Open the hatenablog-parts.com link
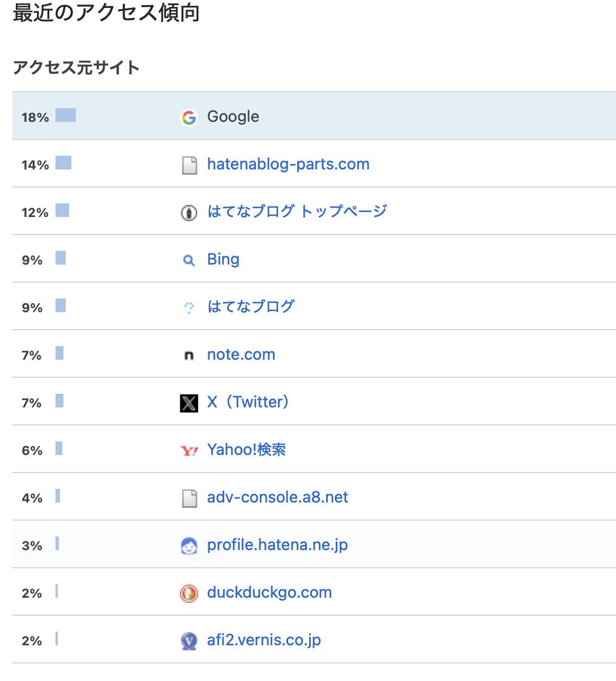 288,164
